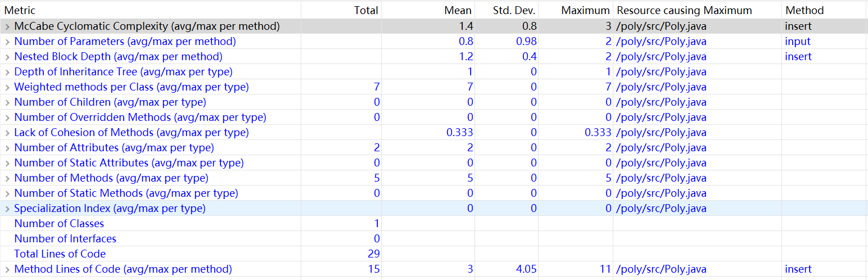Screen dimensions: 868x280
Task: Expand Nested Block Depth row
Action: [x=7, y=57]
